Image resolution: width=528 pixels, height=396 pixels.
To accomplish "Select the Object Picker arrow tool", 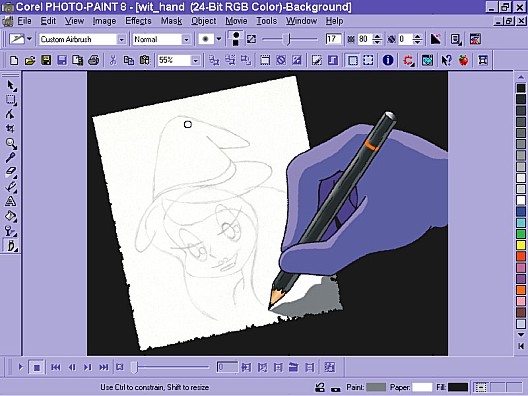I will 11,86.
